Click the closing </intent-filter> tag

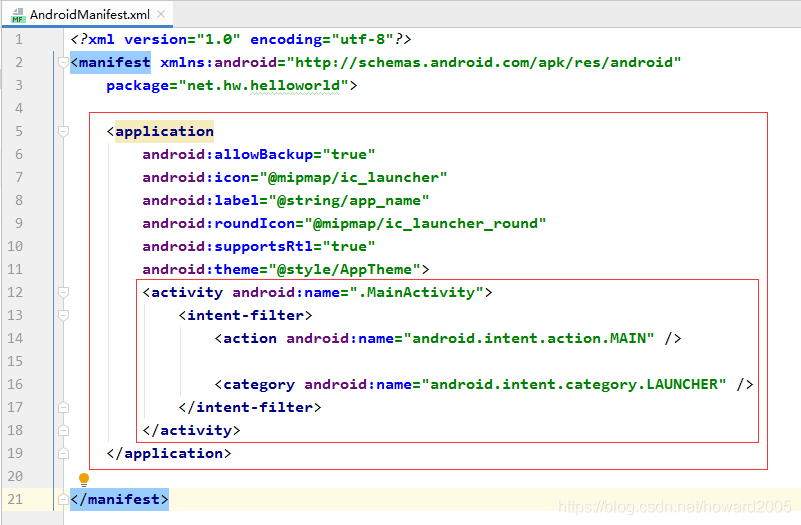coord(250,407)
